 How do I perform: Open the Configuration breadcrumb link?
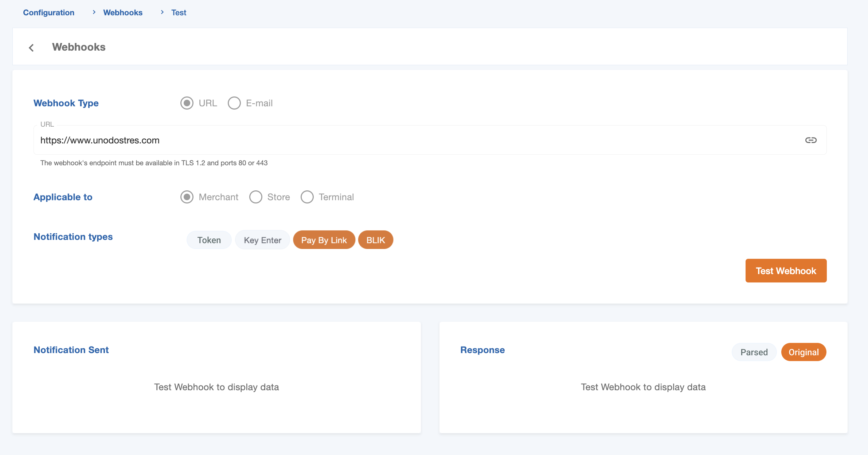[x=49, y=12]
